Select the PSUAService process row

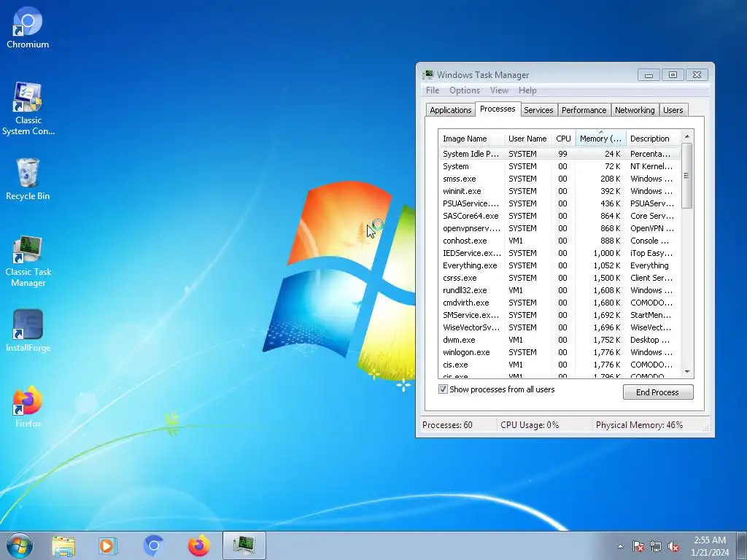point(560,203)
